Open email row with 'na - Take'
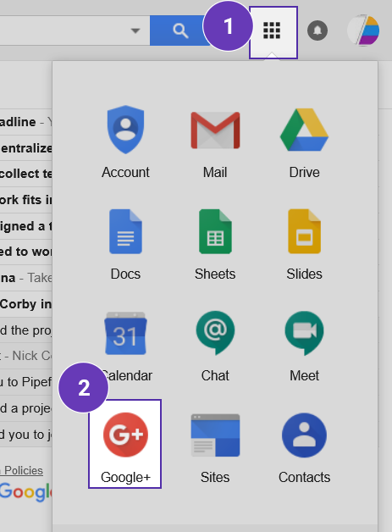Viewport: 392px width, 532px height. click(x=25, y=278)
